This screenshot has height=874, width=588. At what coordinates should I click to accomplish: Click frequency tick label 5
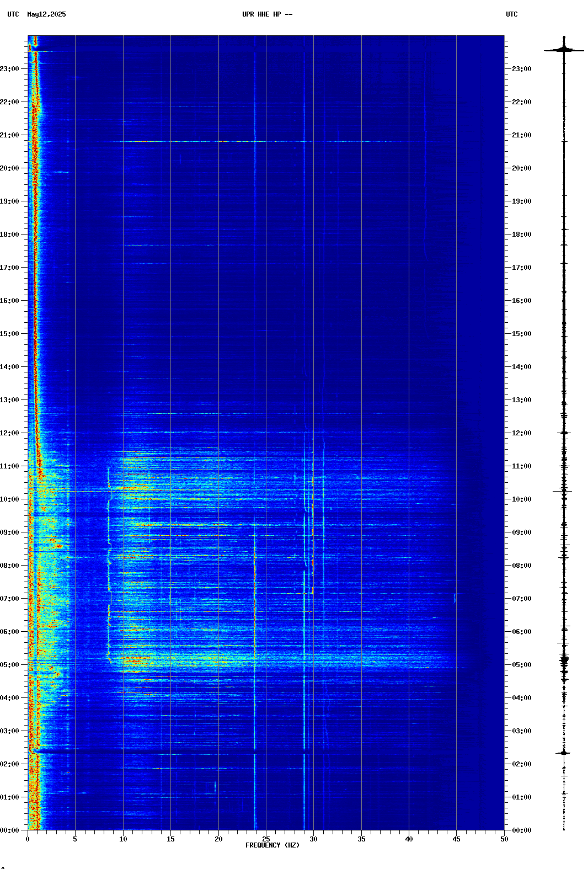pos(75,839)
